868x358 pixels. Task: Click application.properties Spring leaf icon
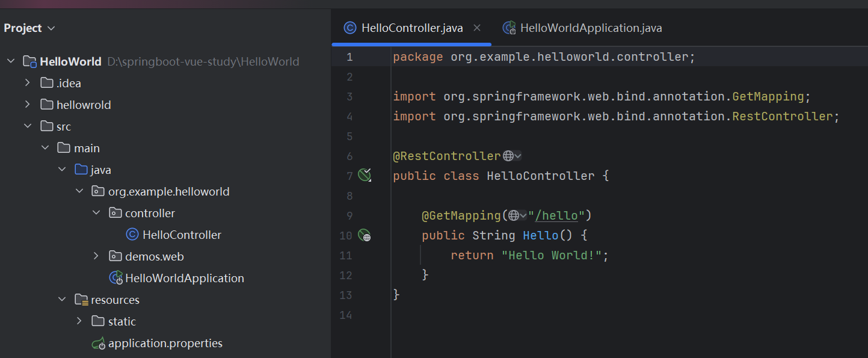[x=98, y=344]
